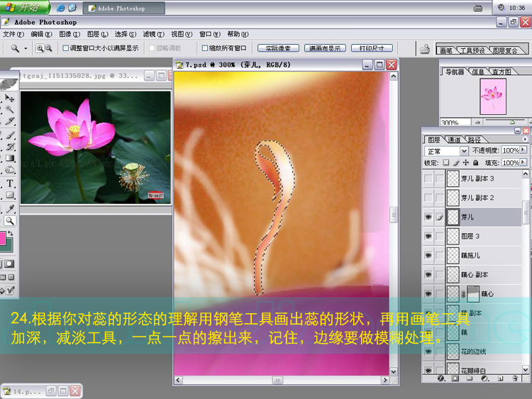Create a new layer icon

(x=500, y=378)
